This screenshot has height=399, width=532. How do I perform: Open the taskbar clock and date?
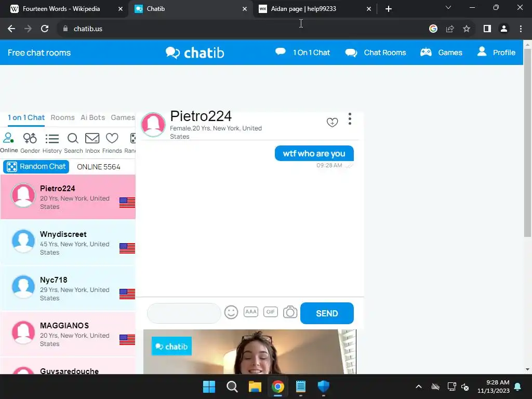pos(494,387)
